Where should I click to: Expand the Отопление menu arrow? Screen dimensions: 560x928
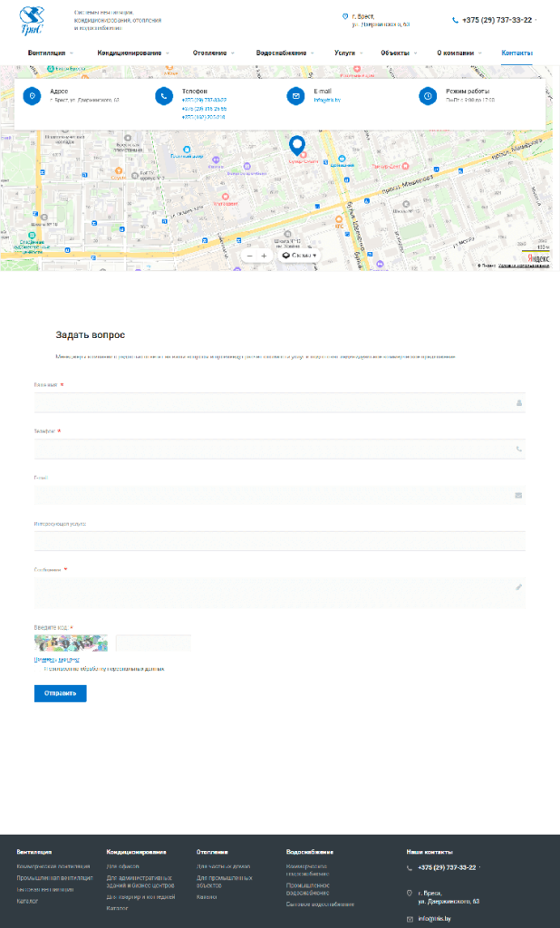[x=233, y=53]
